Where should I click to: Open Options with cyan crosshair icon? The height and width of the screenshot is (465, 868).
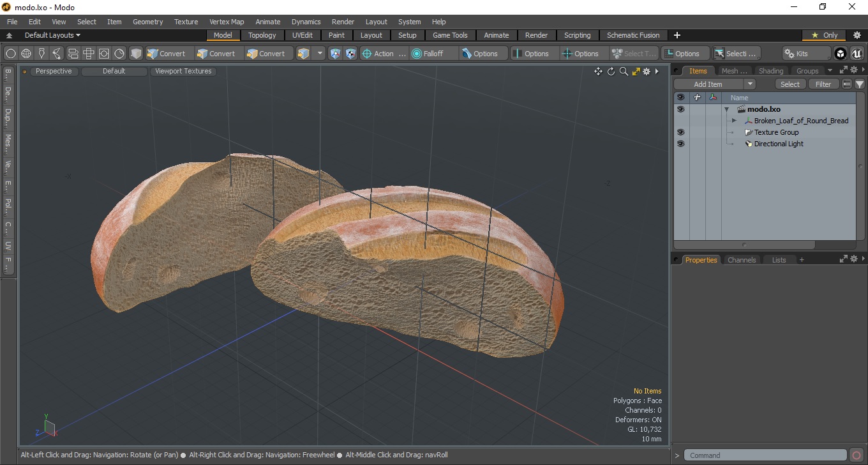[x=584, y=54]
